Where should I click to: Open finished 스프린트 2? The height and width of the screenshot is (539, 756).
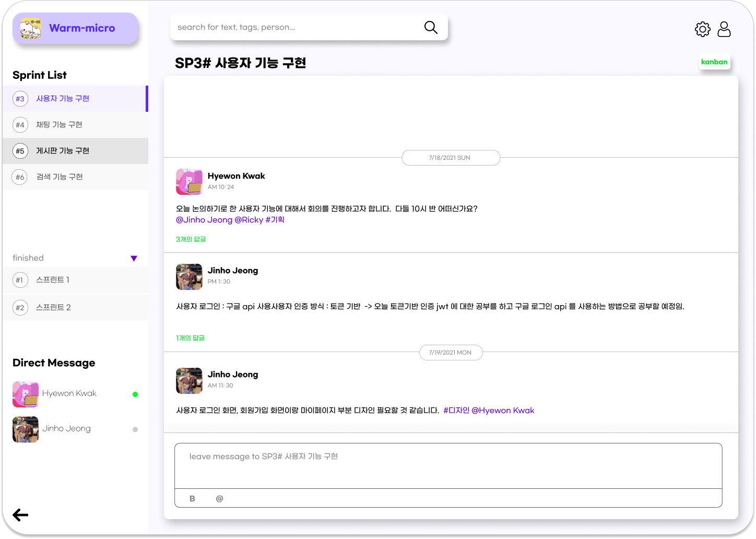tap(75, 308)
